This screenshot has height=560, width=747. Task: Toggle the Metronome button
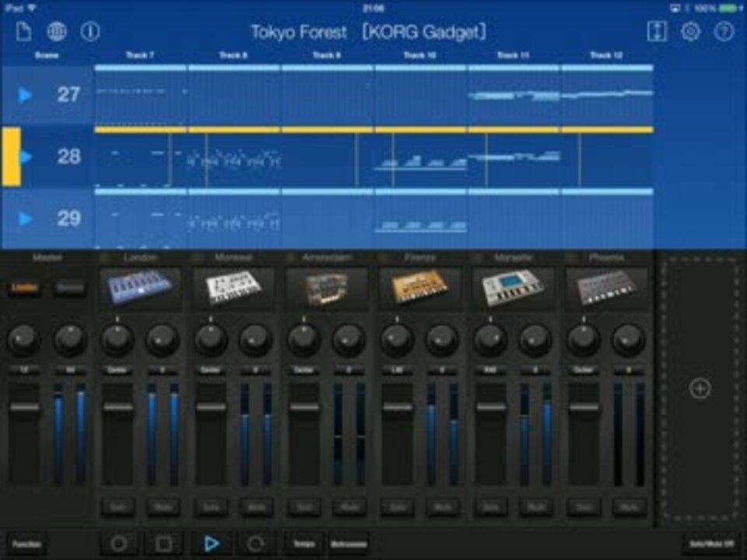pyautogui.click(x=349, y=544)
